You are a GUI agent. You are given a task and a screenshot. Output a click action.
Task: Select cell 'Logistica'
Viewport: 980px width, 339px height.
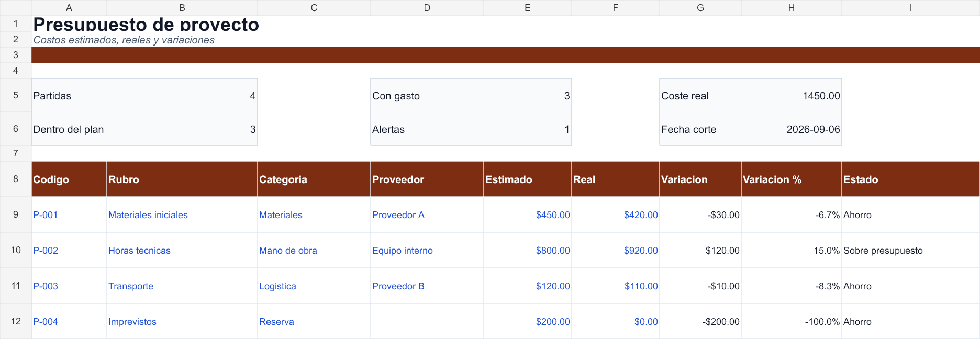(314, 286)
